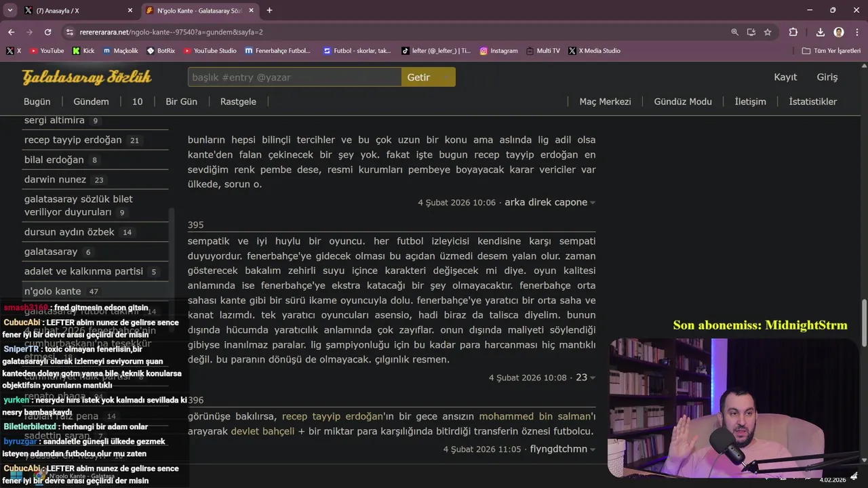Open Chrome profile avatar
This screenshot has width=868, height=488.
tap(839, 32)
